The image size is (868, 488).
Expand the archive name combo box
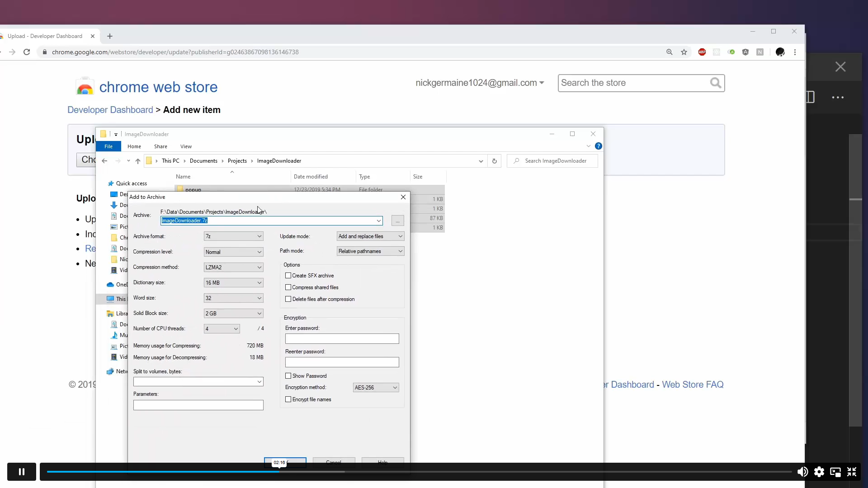(378, 221)
